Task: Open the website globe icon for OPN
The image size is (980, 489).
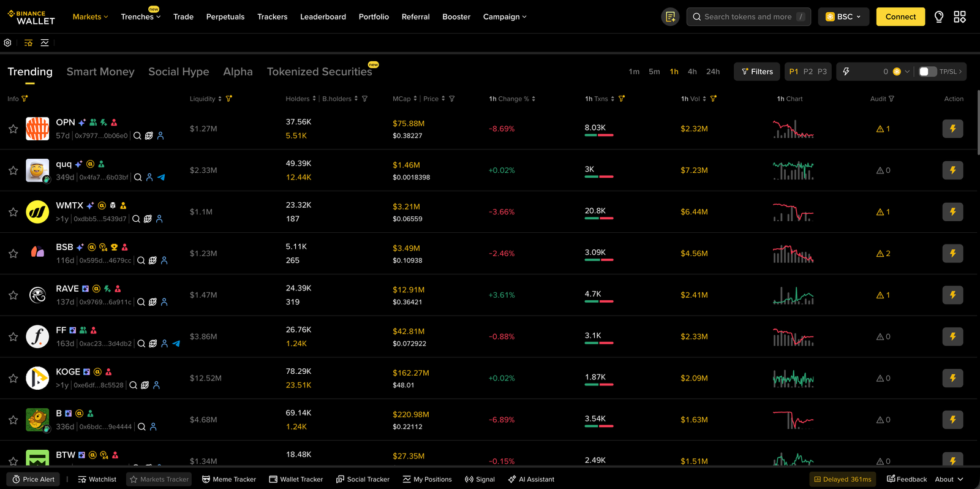Action: coord(149,136)
